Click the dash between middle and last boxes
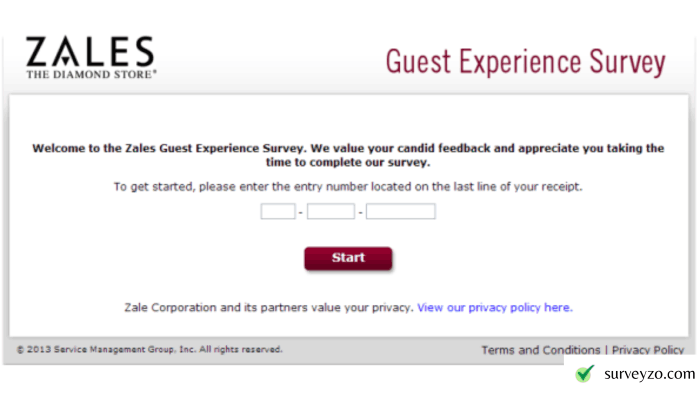The width and height of the screenshot is (700, 394). pos(360,212)
